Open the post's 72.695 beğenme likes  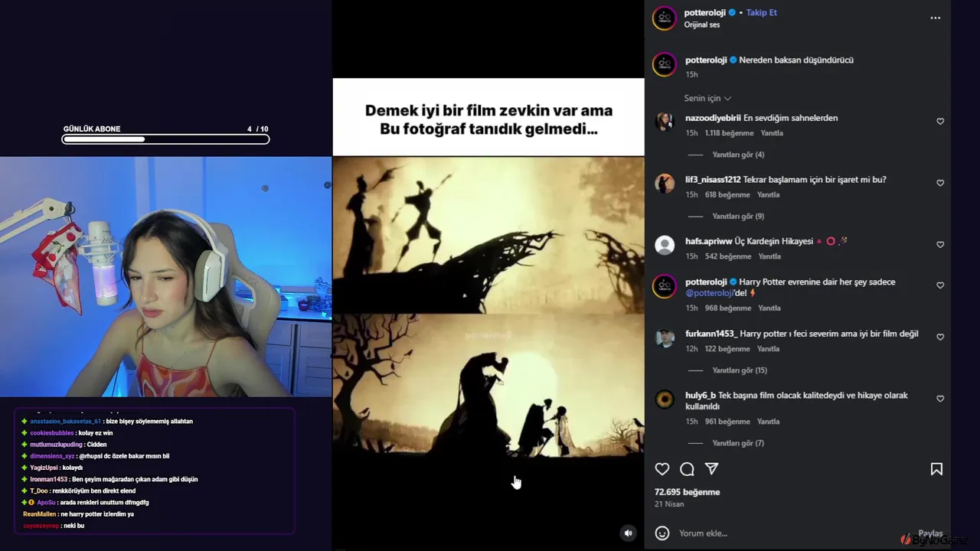tap(687, 492)
